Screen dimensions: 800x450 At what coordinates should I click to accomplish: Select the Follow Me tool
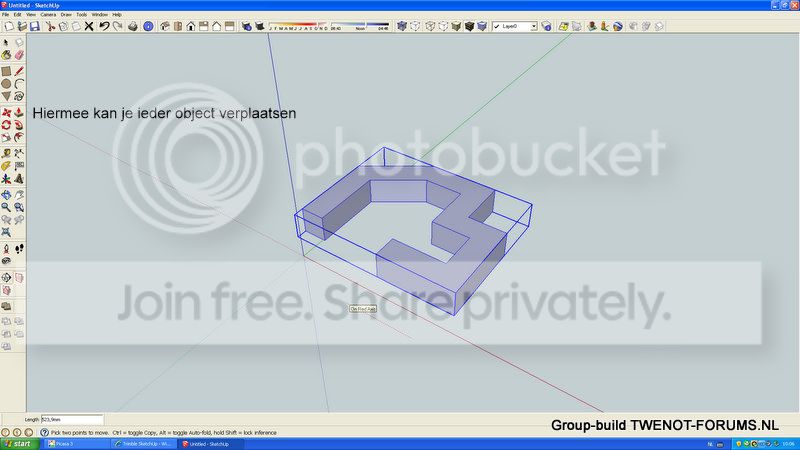tap(19, 124)
